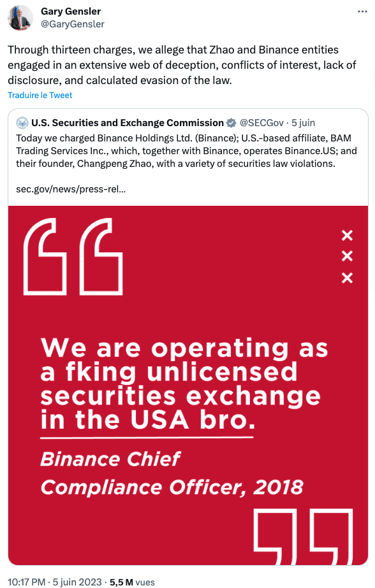Click the opening quotation mark graphic
Screen dimensions: 375x588
(73, 257)
